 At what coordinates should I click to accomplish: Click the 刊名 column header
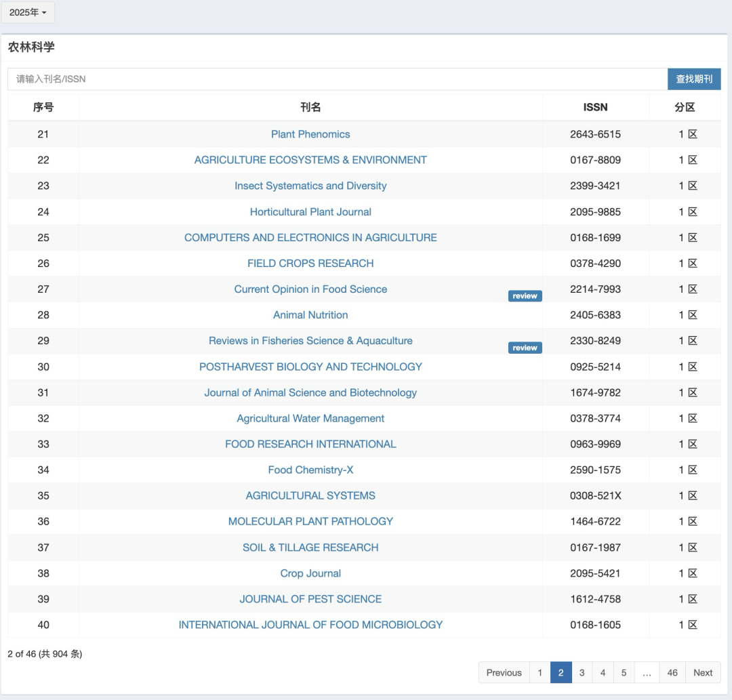[310, 107]
